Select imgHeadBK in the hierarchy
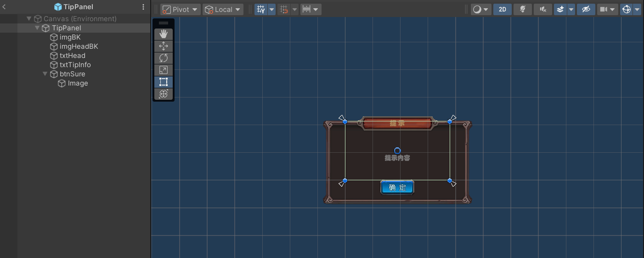 [x=75, y=46]
